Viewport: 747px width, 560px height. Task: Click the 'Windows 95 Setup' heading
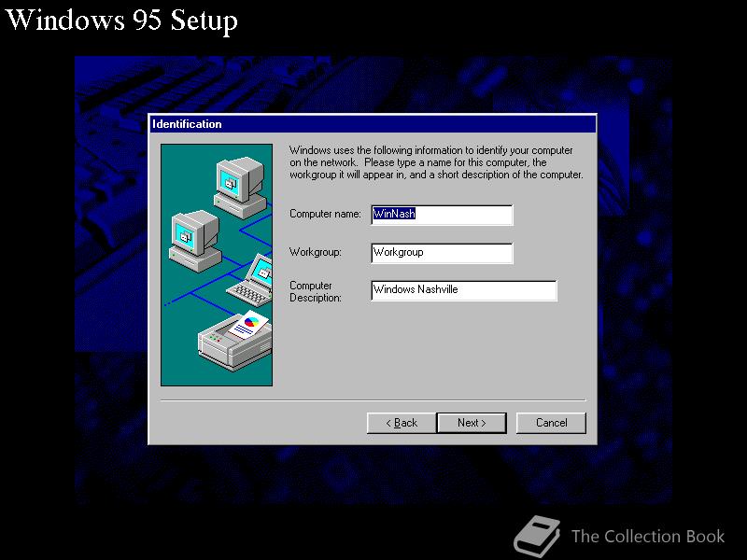point(121,21)
